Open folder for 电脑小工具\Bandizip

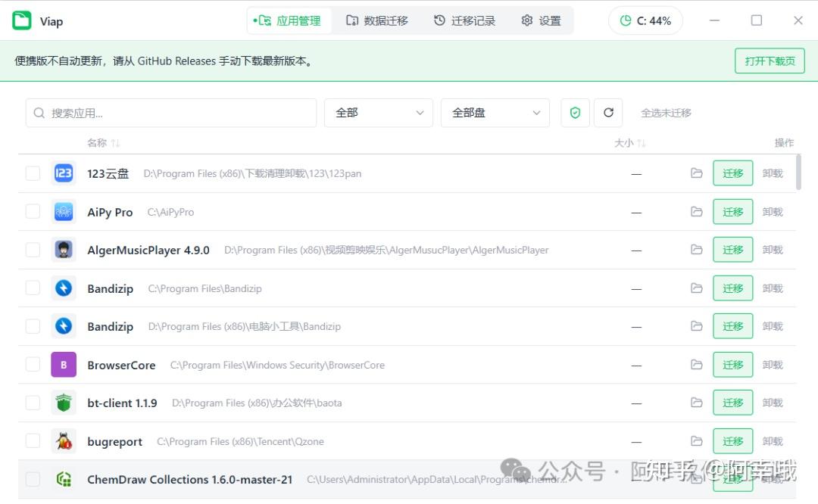click(697, 326)
